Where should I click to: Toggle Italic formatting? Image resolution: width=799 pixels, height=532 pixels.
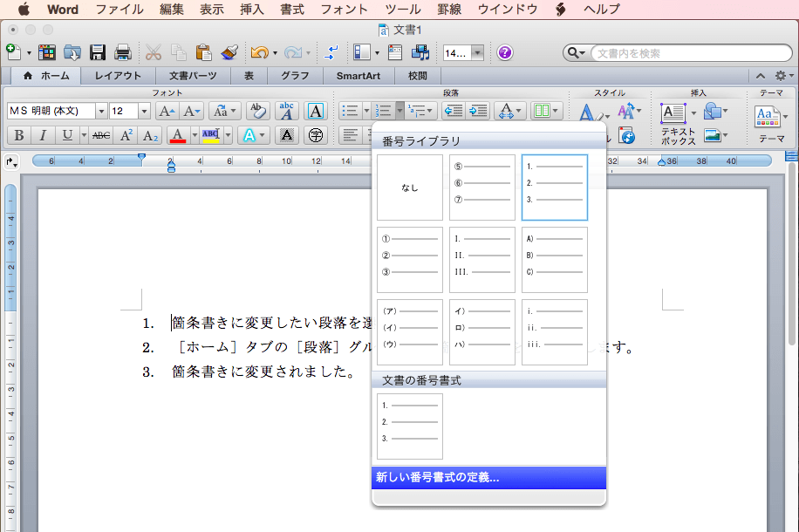[x=44, y=135]
